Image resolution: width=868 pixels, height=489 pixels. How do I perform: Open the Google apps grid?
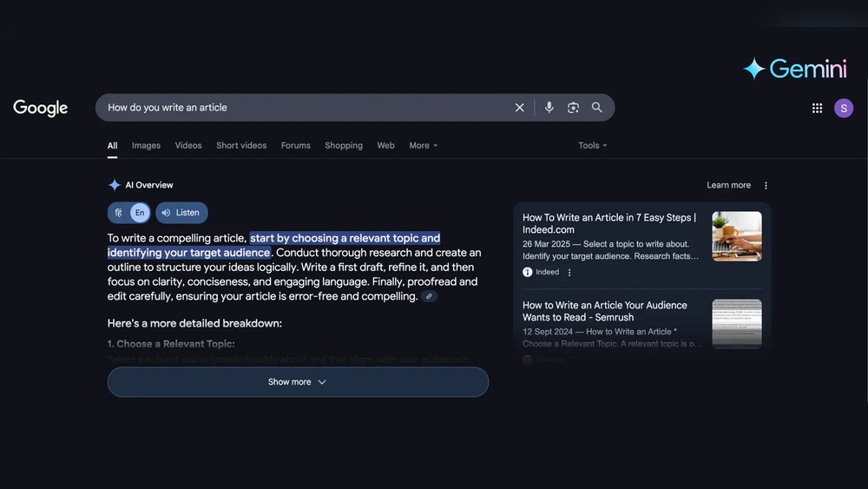817,108
